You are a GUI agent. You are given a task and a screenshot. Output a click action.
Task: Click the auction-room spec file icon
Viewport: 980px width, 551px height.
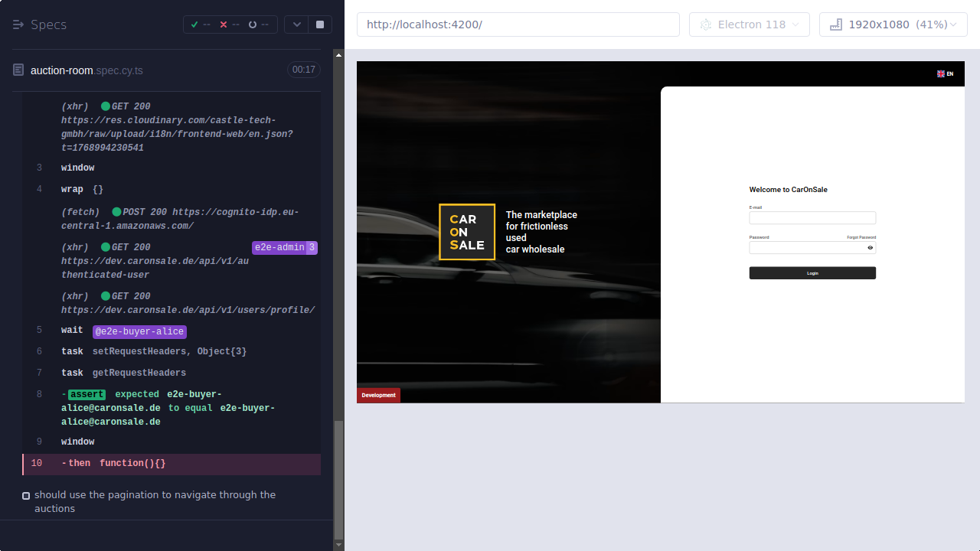[x=17, y=70]
